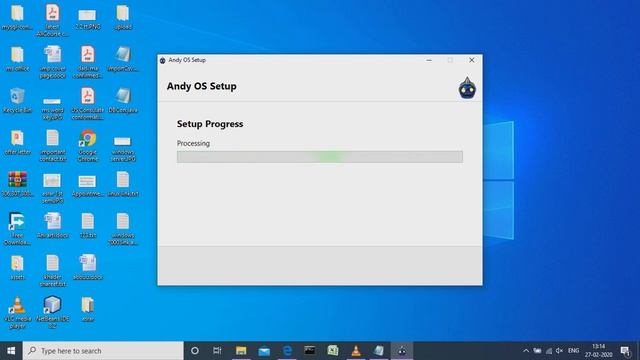This screenshot has width=640, height=360.
Task: Click the small Andy icon in title bar
Action: 162,60
